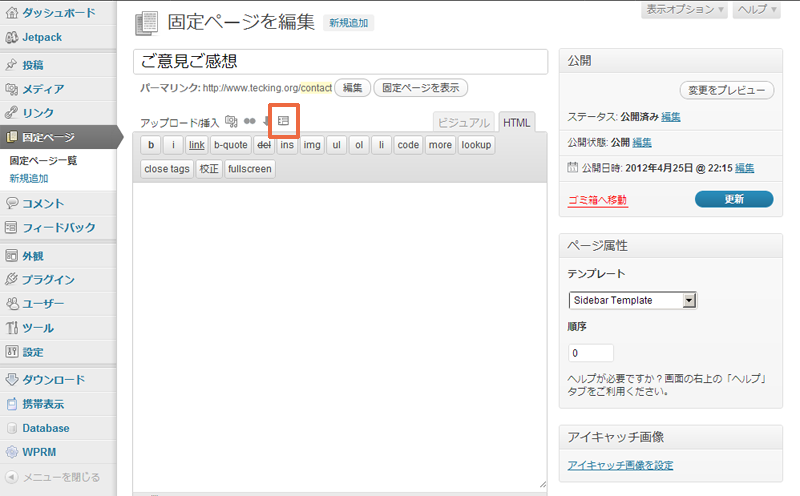800x496 pixels.
Task: Click the ゴミ箱へ移動 link
Action: click(597, 200)
